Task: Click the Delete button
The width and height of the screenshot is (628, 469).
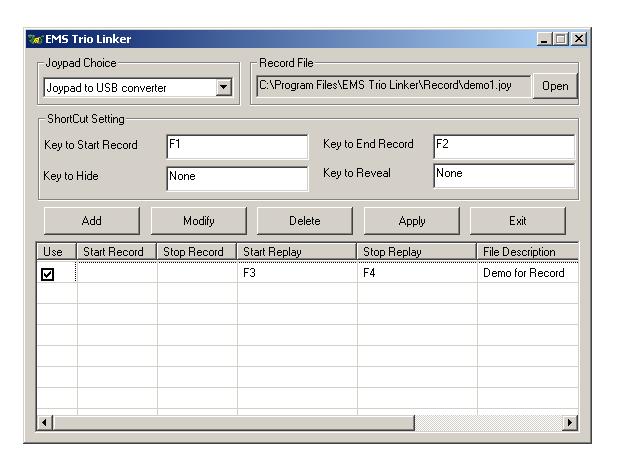Action: coord(305,221)
